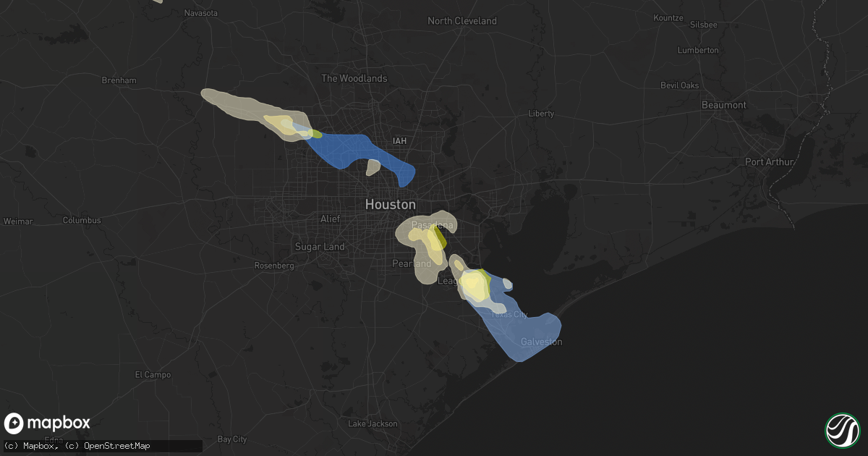Click the Bay City label

[x=232, y=439]
